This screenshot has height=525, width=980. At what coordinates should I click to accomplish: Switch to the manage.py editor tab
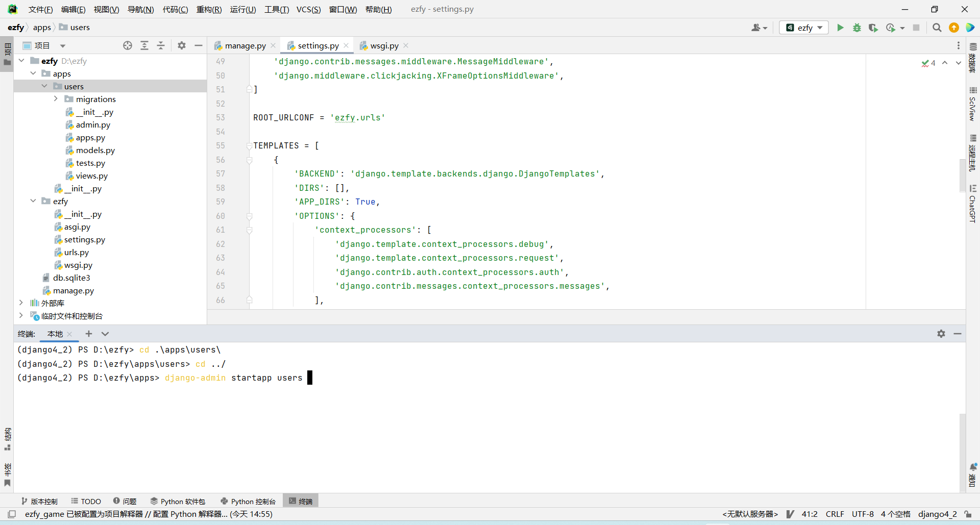click(x=244, y=45)
